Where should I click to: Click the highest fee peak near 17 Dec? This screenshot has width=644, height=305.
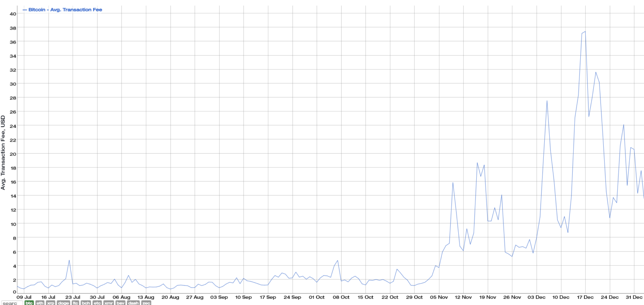585,31
